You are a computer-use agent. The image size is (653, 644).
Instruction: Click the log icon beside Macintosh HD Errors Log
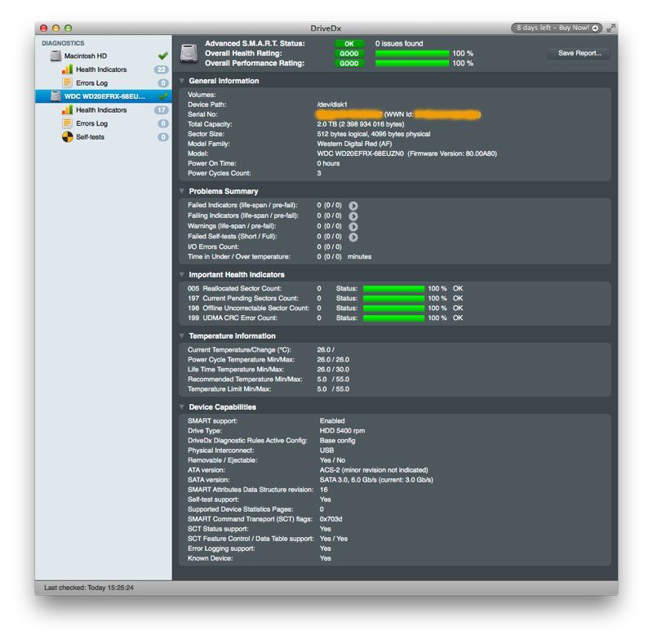(x=68, y=82)
